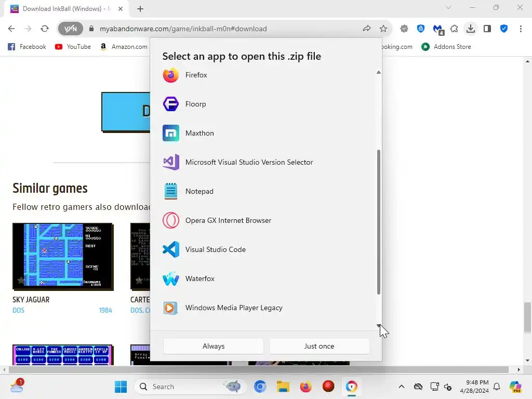Image resolution: width=532 pixels, height=399 pixels.
Task: Open the Downloads toolbar icon
Action: click(x=471, y=29)
